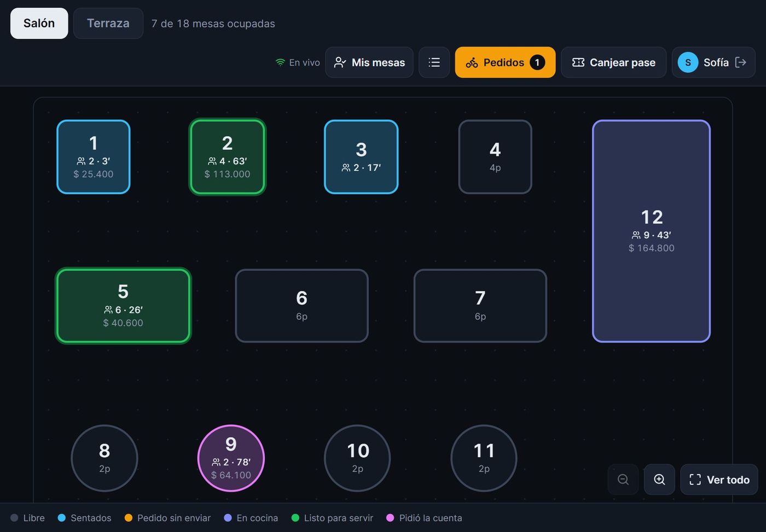Open table 5 showing $ 40.600
The height and width of the screenshot is (532, 766).
click(x=123, y=306)
